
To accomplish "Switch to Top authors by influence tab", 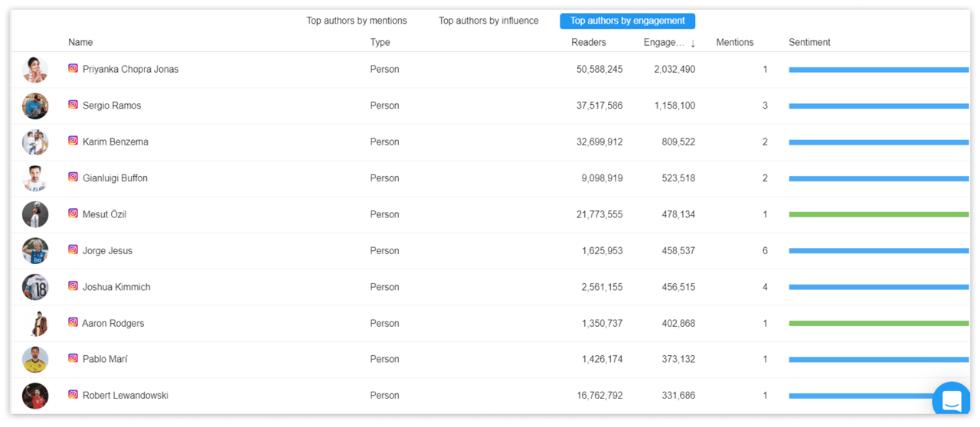I will pyautogui.click(x=488, y=21).
